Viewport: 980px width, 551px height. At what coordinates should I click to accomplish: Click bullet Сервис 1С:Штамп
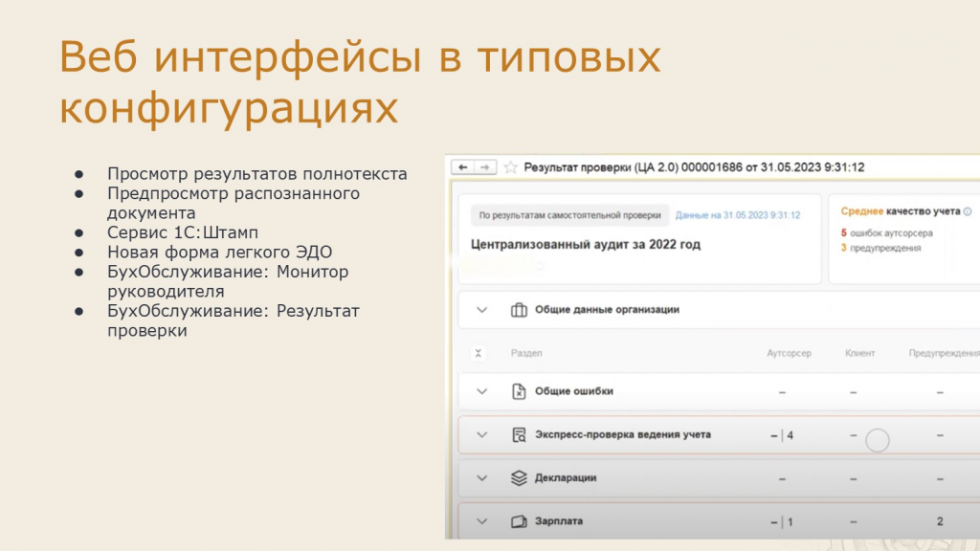click(x=183, y=232)
